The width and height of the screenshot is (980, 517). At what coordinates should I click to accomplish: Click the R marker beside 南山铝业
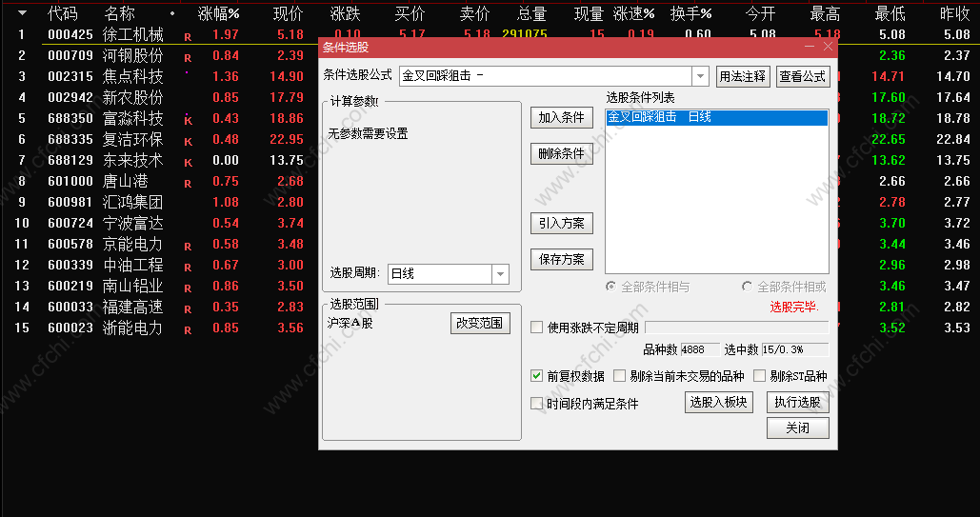point(188,288)
